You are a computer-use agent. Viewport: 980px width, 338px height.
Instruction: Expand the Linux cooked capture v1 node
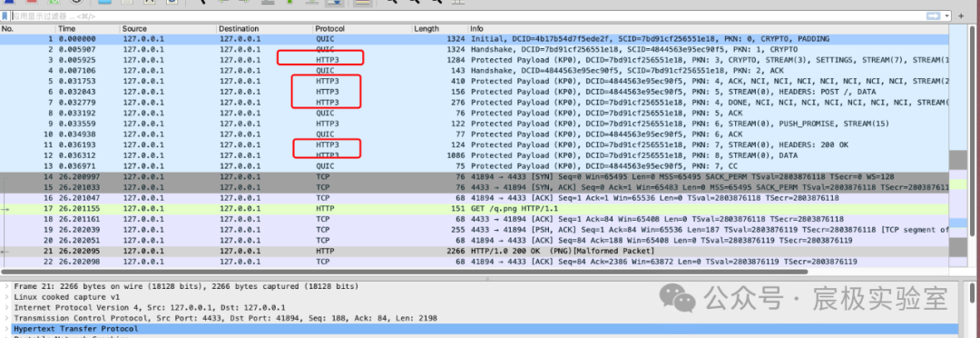tap(6, 297)
